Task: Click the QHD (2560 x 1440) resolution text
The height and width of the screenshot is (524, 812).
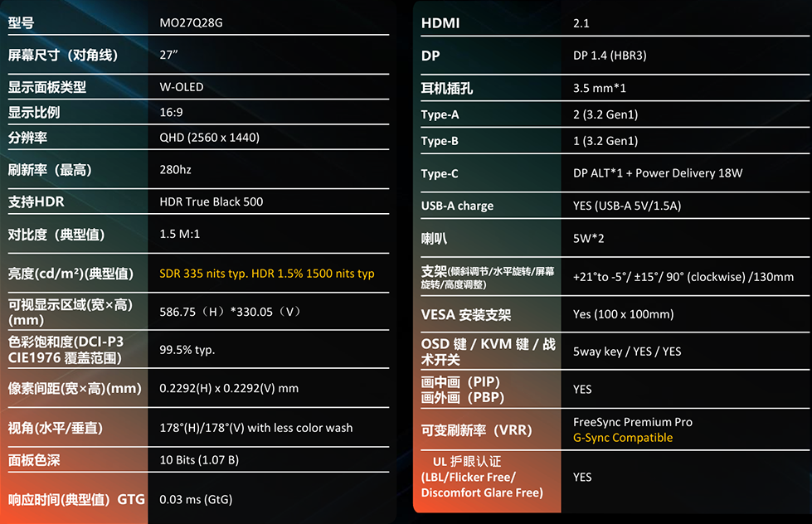Action: click(210, 137)
